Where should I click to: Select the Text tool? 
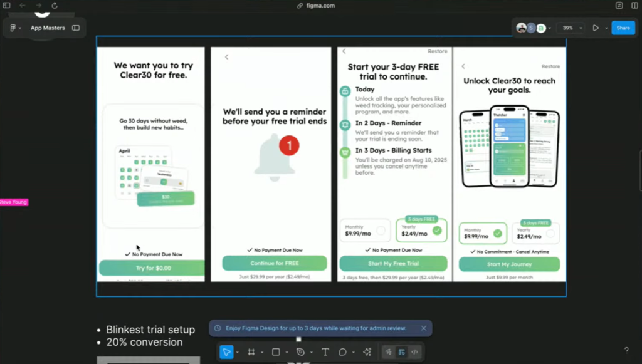[325, 351]
